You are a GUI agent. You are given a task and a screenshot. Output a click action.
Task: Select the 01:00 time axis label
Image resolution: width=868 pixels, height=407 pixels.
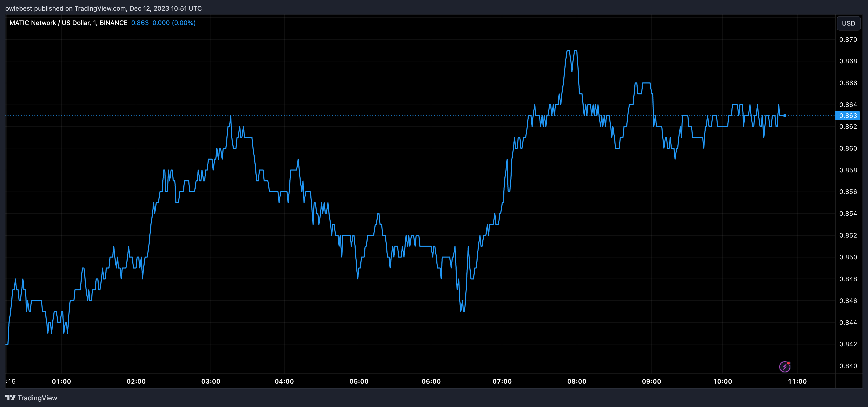61,381
